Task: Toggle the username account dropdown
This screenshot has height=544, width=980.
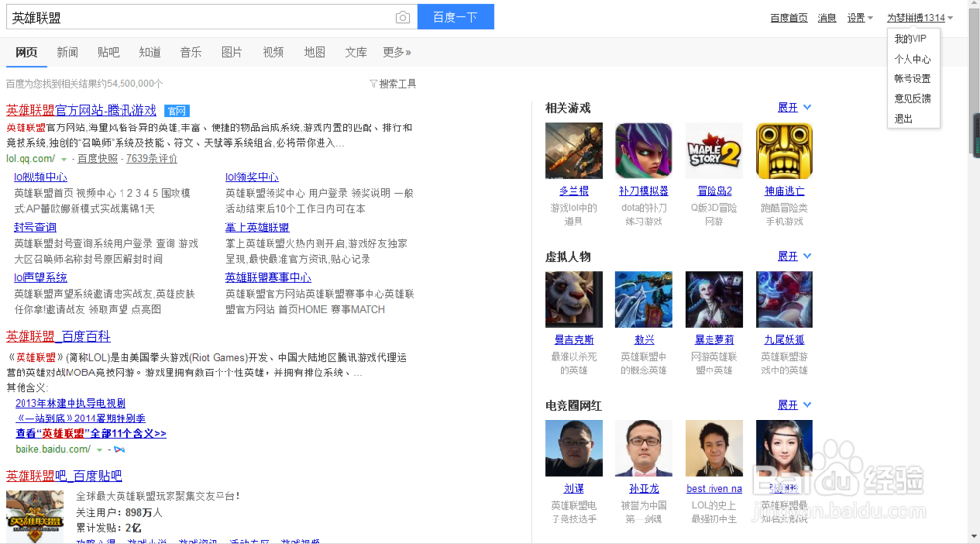Action: (919, 18)
